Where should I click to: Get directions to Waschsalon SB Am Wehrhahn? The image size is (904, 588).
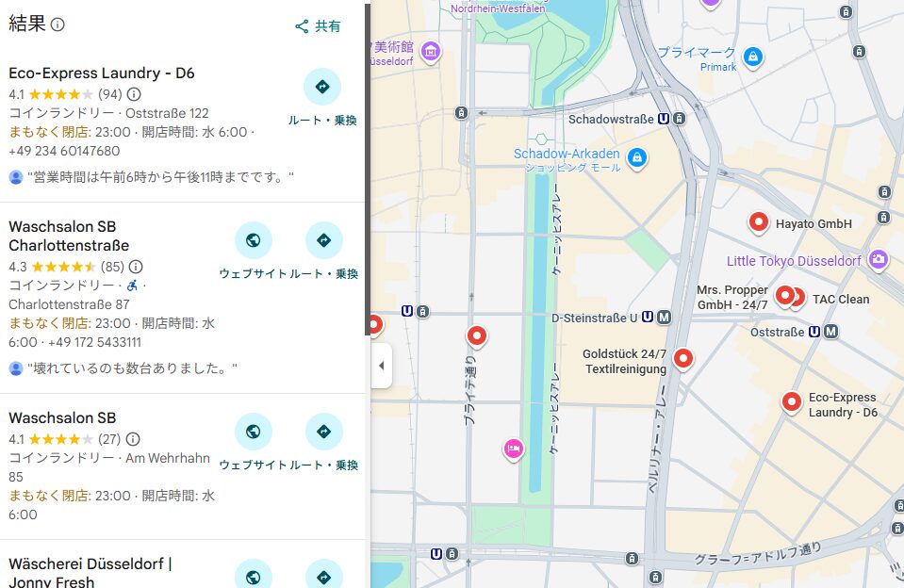click(x=323, y=432)
